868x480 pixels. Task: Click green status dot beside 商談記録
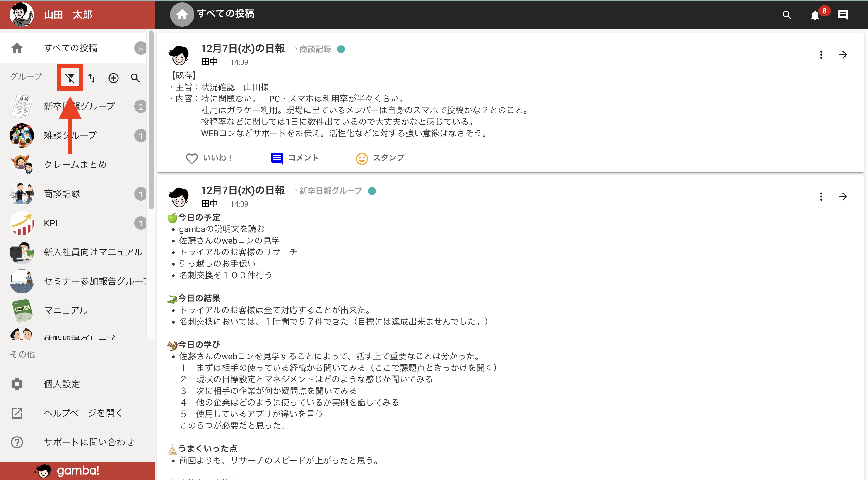point(341,49)
